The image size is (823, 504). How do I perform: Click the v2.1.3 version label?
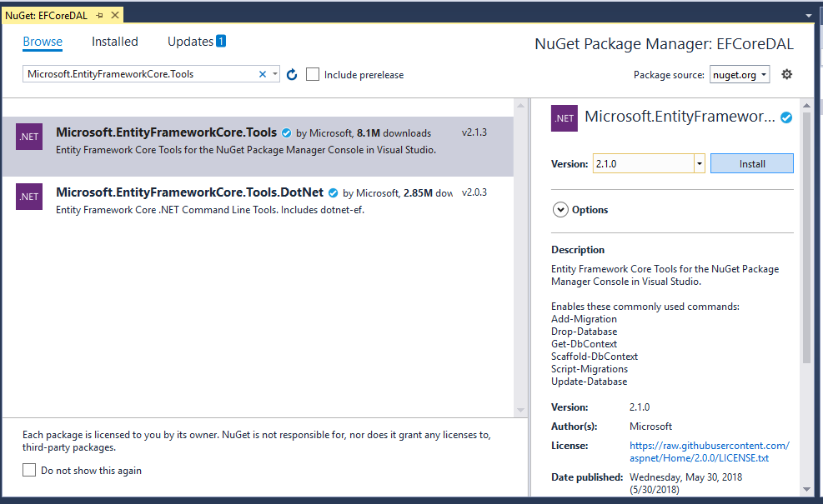474,132
